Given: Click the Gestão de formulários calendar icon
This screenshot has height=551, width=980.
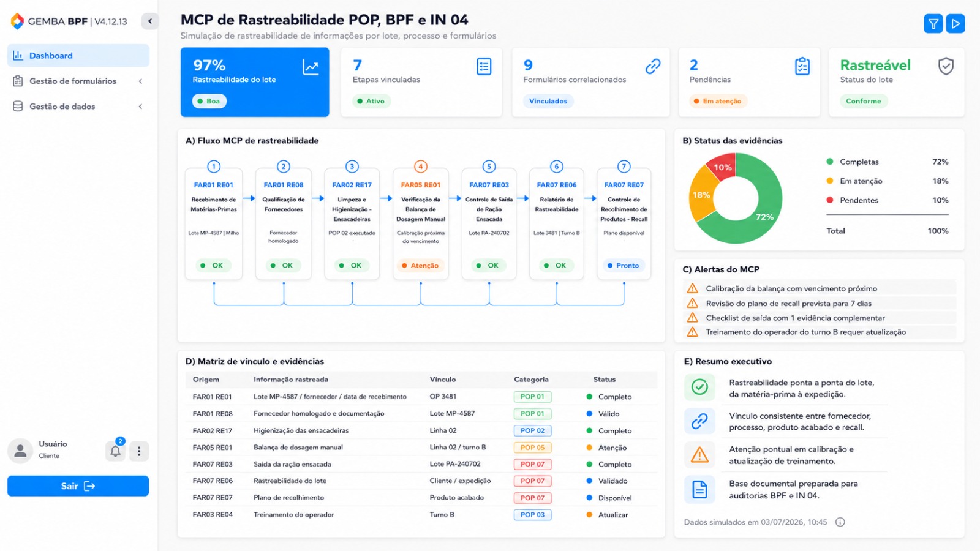Looking at the screenshot, I should pyautogui.click(x=18, y=81).
